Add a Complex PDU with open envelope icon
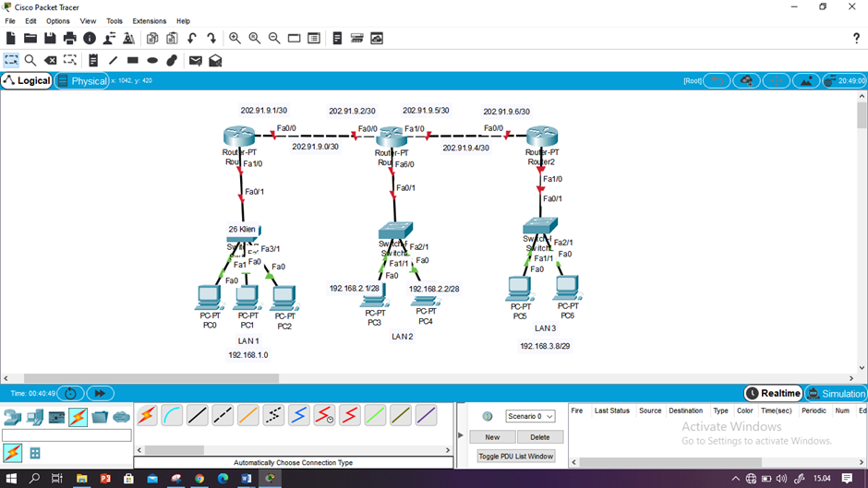The height and width of the screenshot is (488, 868). (215, 60)
